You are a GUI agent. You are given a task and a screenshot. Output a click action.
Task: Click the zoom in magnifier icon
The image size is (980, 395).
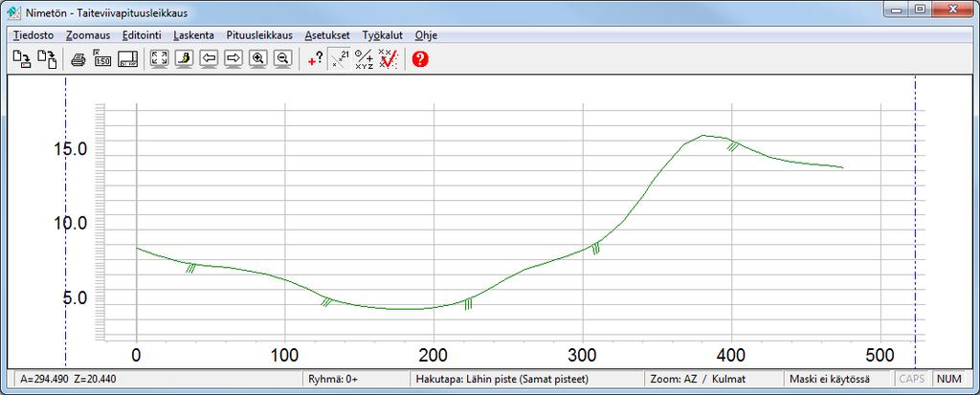coord(257,59)
